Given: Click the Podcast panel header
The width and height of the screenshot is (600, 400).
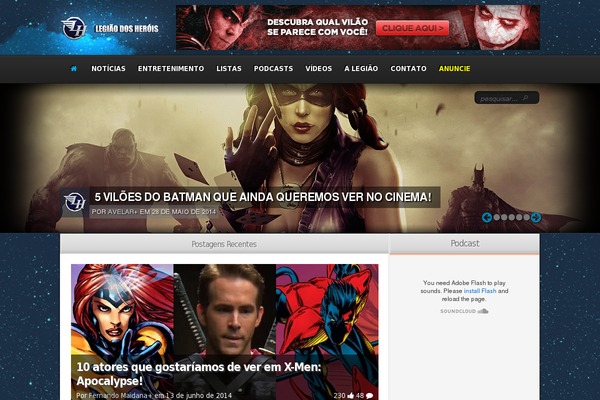Looking at the screenshot, I should 465,243.
